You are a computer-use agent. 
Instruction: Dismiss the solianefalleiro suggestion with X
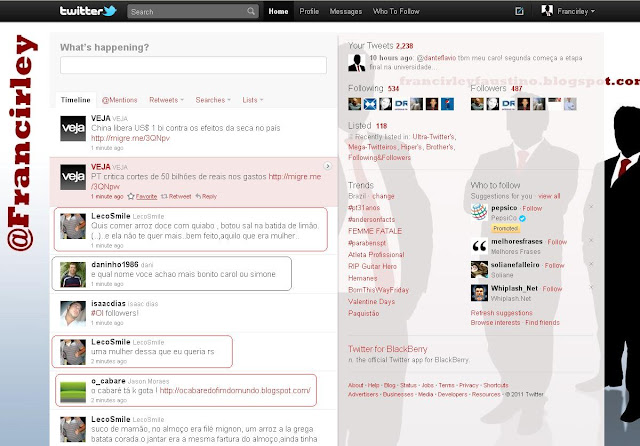pyautogui.click(x=591, y=264)
